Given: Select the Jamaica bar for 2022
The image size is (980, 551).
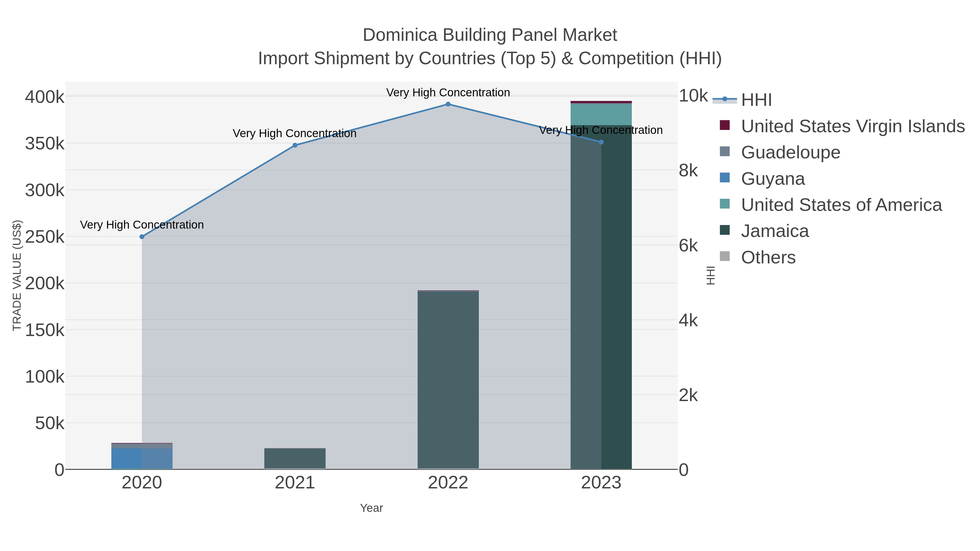Looking at the screenshot, I should (x=448, y=380).
